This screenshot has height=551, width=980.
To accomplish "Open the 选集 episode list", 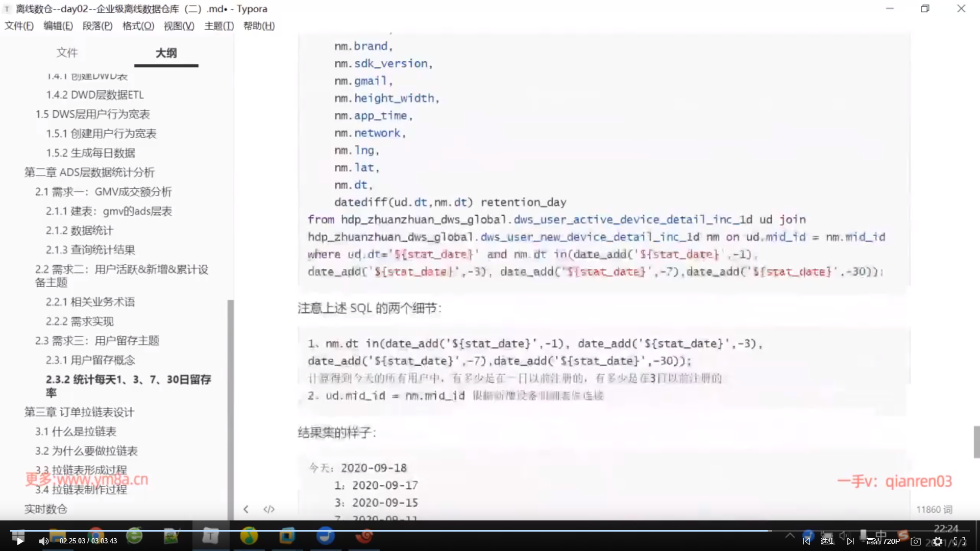I will coord(827,541).
